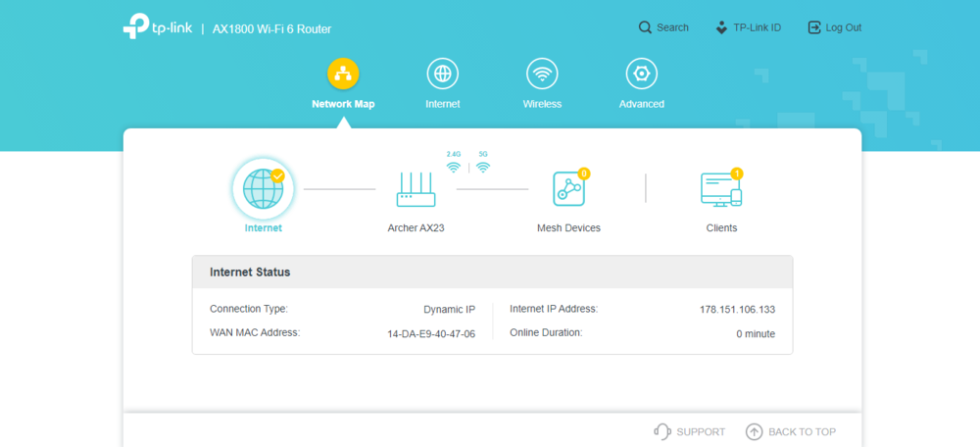The width and height of the screenshot is (980, 447).
Task: Click the Online Duration label
Action: coord(546,332)
